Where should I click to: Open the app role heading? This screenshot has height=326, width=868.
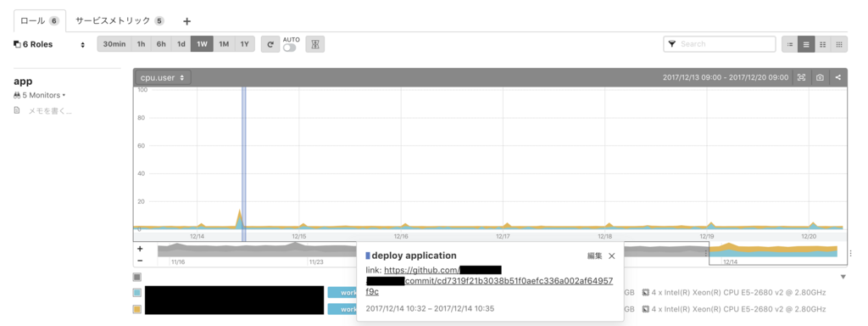(23, 81)
